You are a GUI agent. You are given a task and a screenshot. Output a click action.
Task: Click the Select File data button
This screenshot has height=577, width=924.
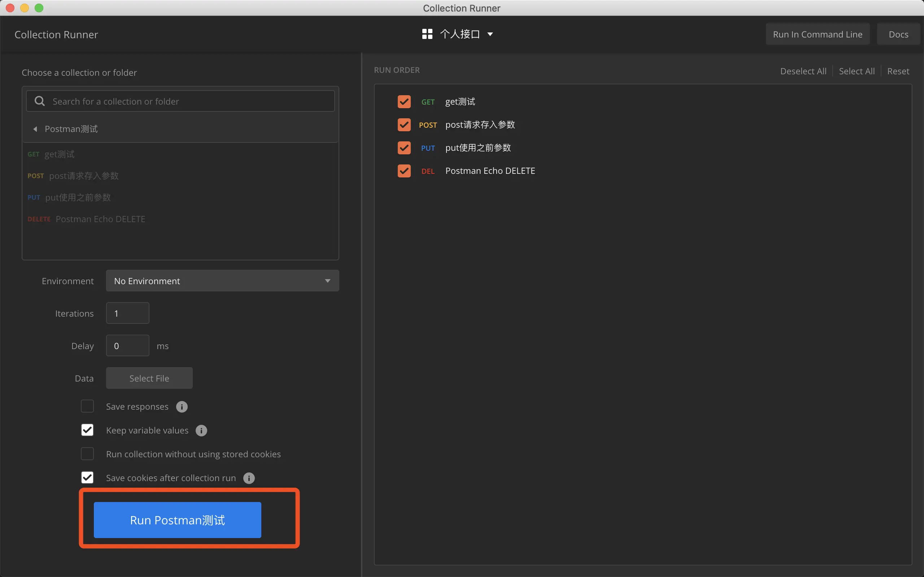tap(149, 378)
